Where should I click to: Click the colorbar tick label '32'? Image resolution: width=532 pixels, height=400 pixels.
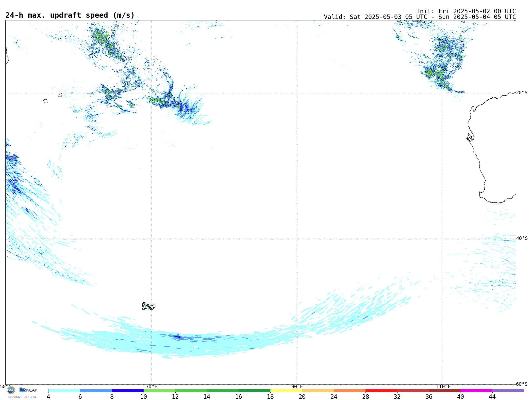click(x=397, y=397)
